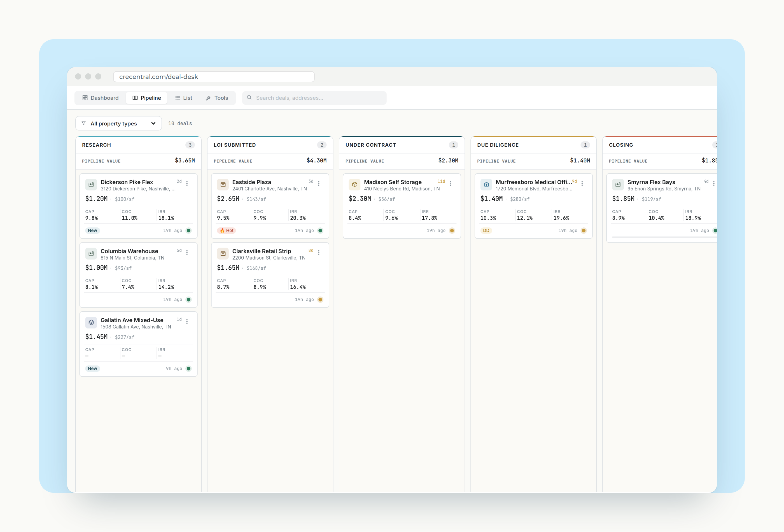The width and height of the screenshot is (784, 532).
Task: Click the $2.65M price on Eastside Plaza
Action: point(228,199)
